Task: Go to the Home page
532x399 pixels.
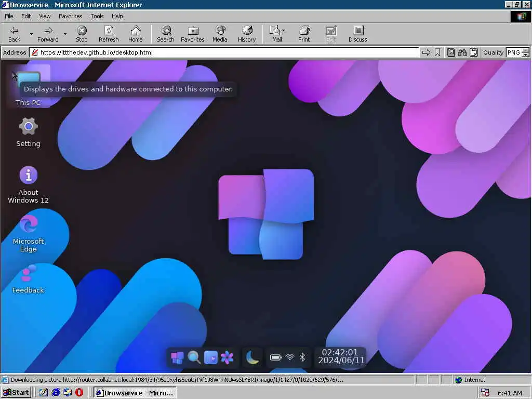Action: point(136,34)
